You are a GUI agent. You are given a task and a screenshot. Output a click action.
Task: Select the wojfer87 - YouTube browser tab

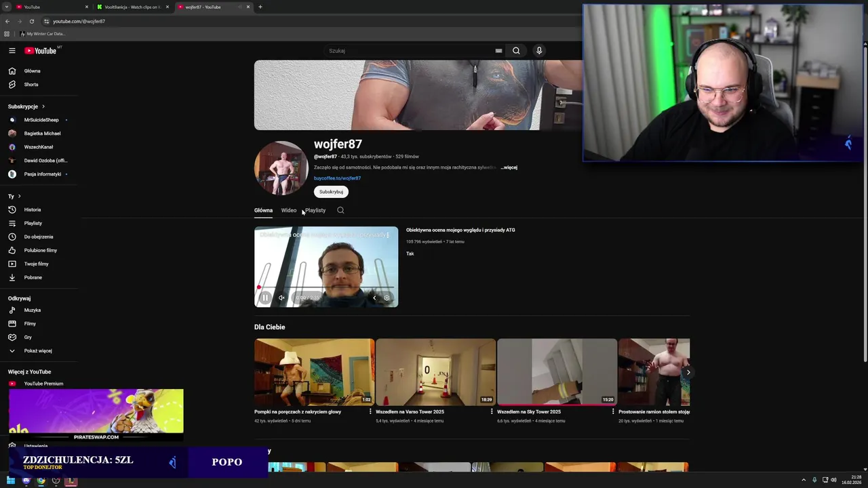pyautogui.click(x=214, y=7)
